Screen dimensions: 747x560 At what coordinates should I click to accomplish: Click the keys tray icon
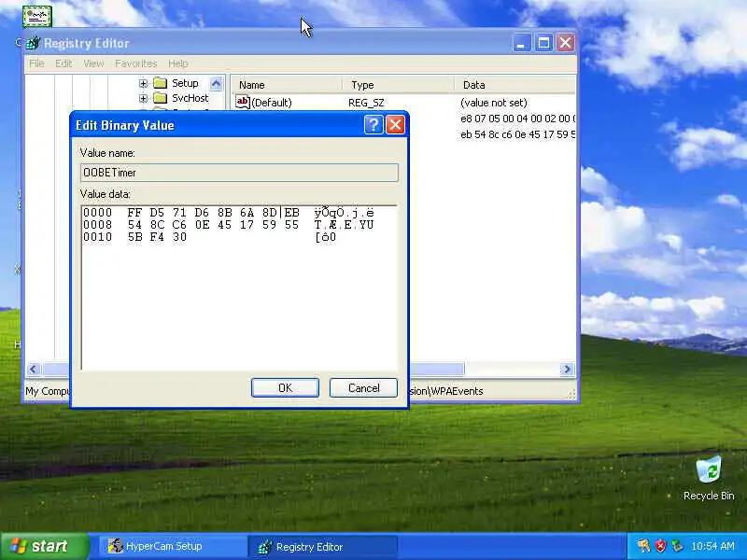(643, 546)
